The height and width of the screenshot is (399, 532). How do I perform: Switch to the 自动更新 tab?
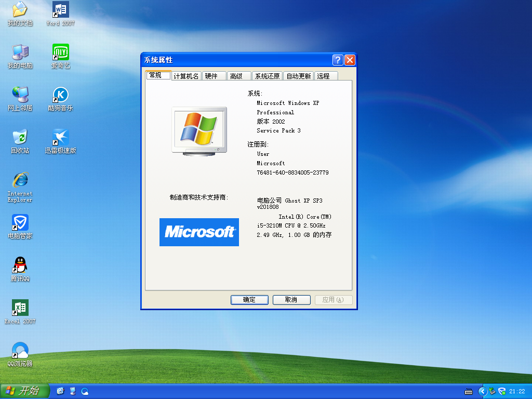[298, 76]
